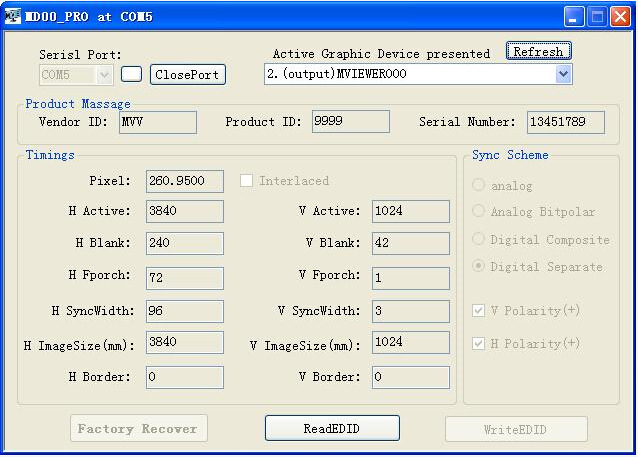Viewport: 638px width, 457px height.
Task: Toggle the V Polarity(+) checkbox
Action: point(479,311)
